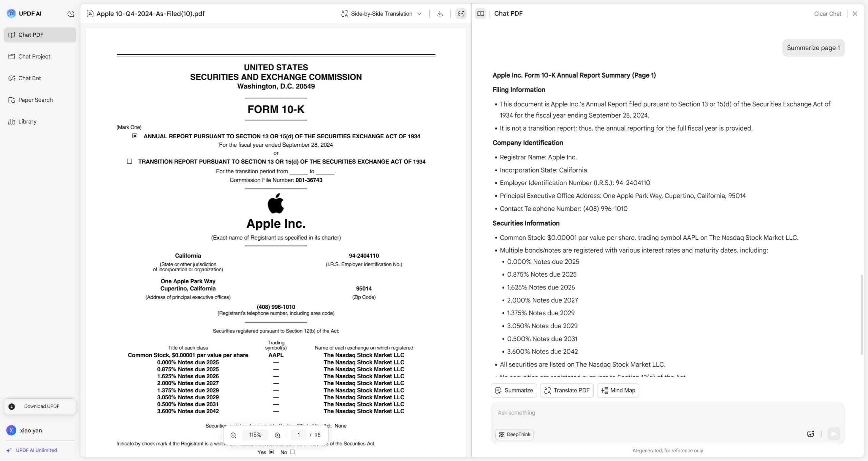
Task: Click the 115% zoom level field
Action: [255, 435]
